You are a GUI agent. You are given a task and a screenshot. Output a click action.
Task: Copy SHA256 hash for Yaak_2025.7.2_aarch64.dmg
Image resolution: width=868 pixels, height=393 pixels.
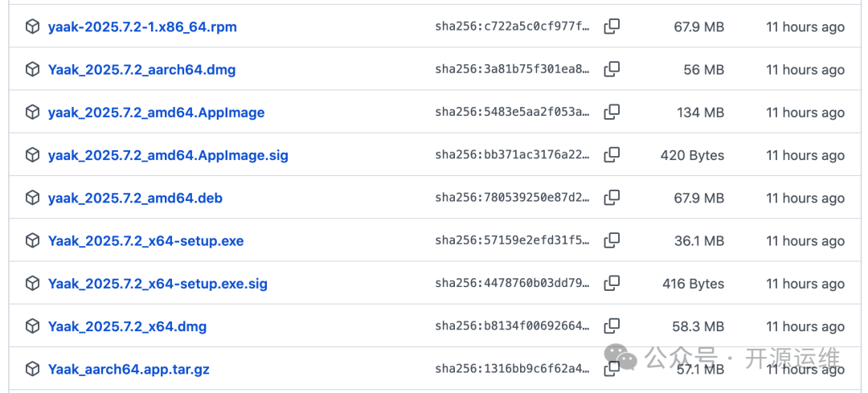pos(612,69)
